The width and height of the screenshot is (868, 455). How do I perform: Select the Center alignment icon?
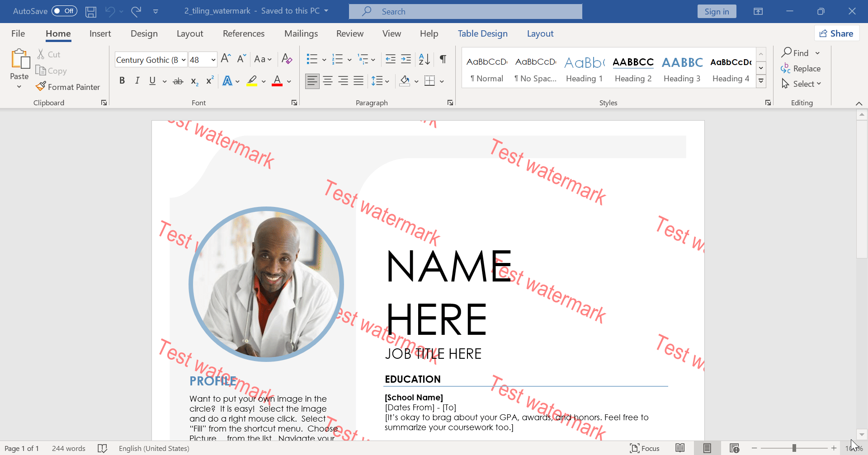pos(328,81)
